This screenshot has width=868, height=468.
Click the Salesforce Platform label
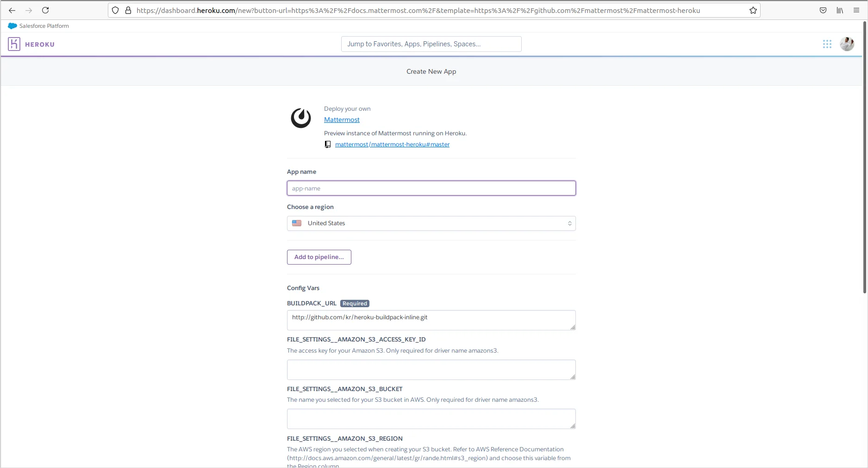point(44,26)
